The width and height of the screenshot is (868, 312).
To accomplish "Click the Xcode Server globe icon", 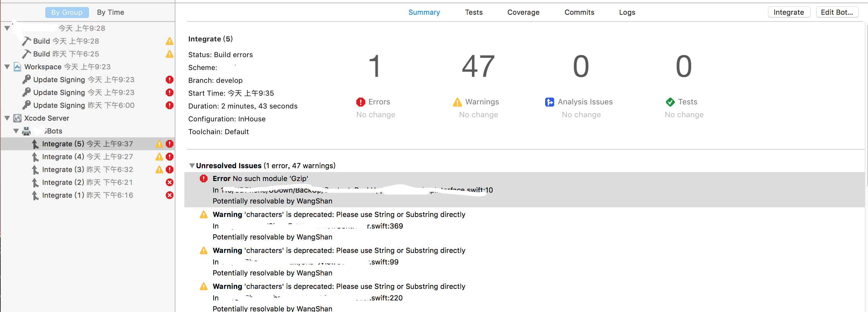I will coord(18,118).
